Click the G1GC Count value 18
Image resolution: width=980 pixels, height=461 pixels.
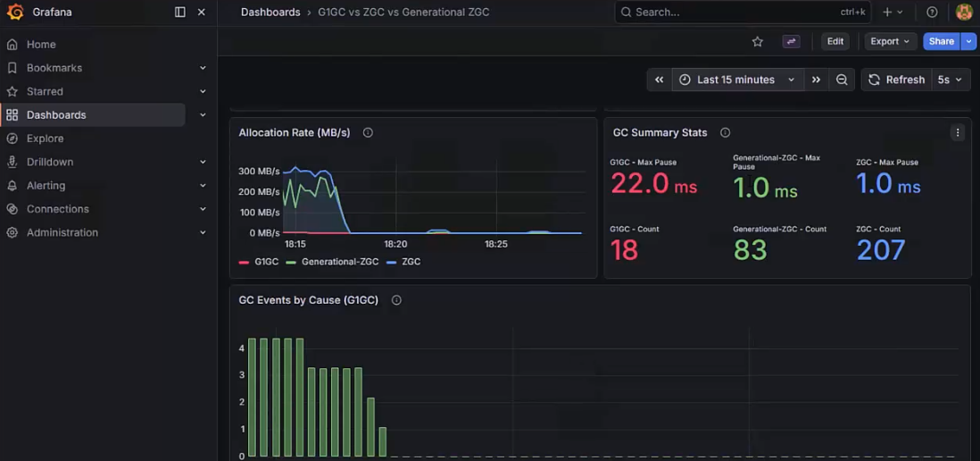(x=625, y=250)
